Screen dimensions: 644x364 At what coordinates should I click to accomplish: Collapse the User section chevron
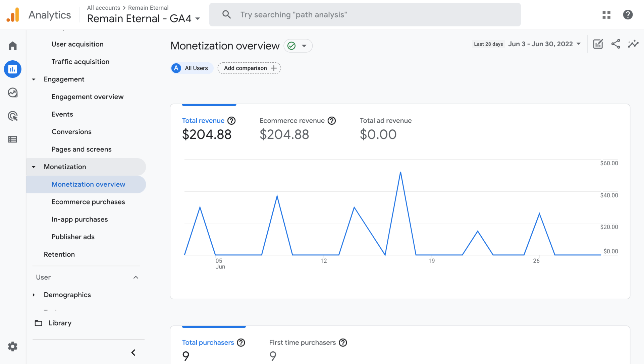[x=136, y=277]
